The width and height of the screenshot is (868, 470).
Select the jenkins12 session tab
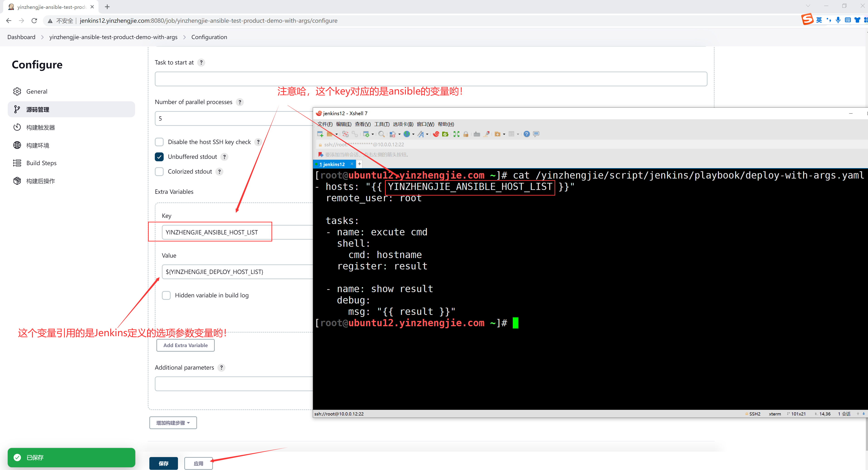coord(332,164)
